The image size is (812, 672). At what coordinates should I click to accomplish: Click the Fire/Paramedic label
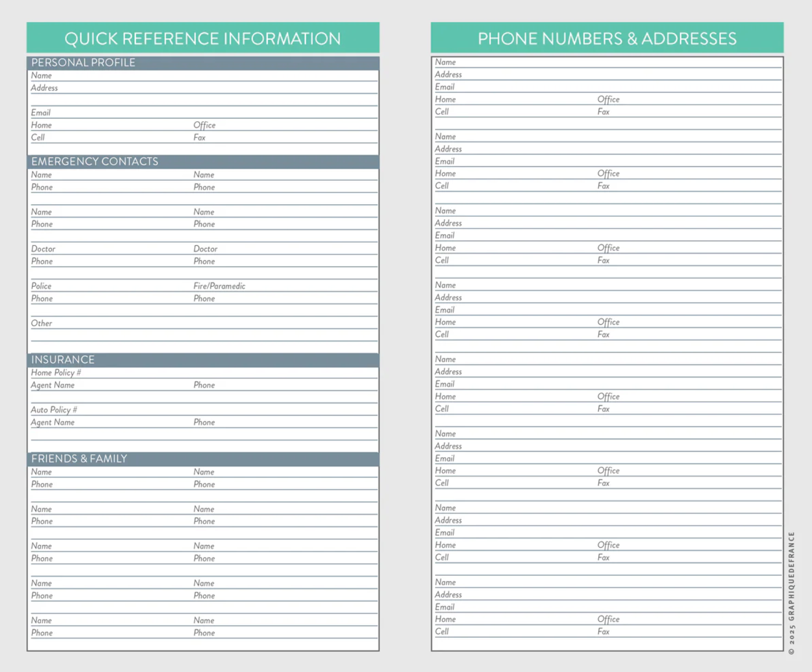219,286
